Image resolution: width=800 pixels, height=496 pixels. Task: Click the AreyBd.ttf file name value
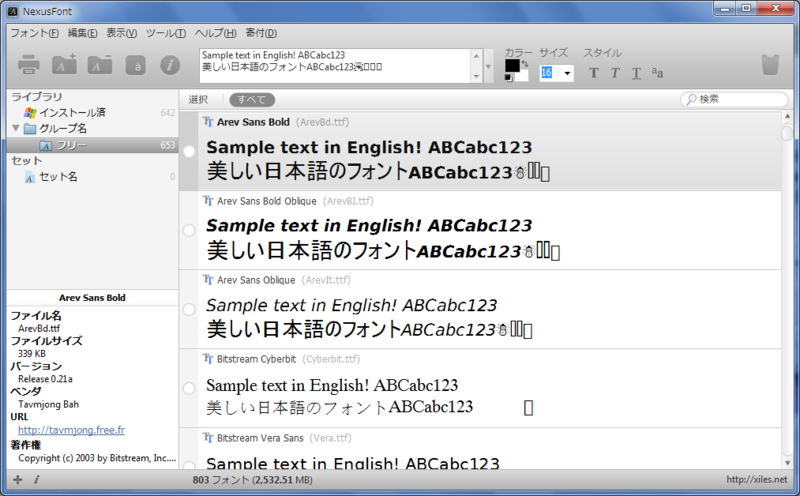point(39,329)
